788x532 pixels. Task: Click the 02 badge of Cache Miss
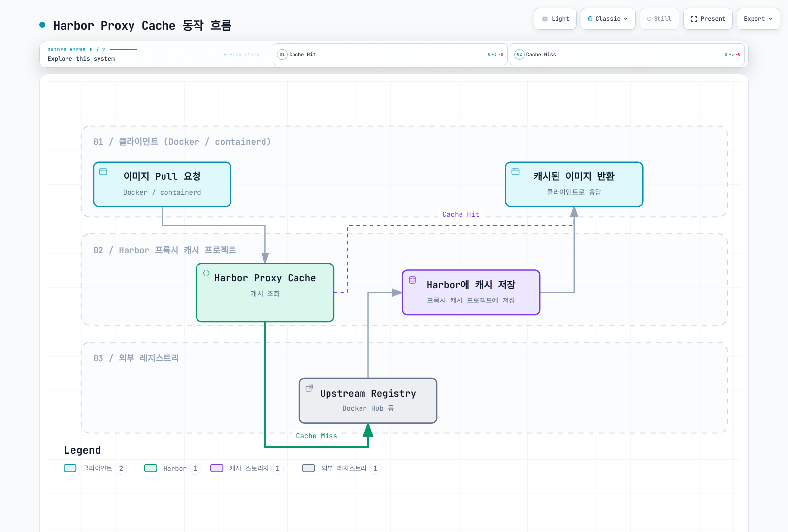tap(519, 55)
